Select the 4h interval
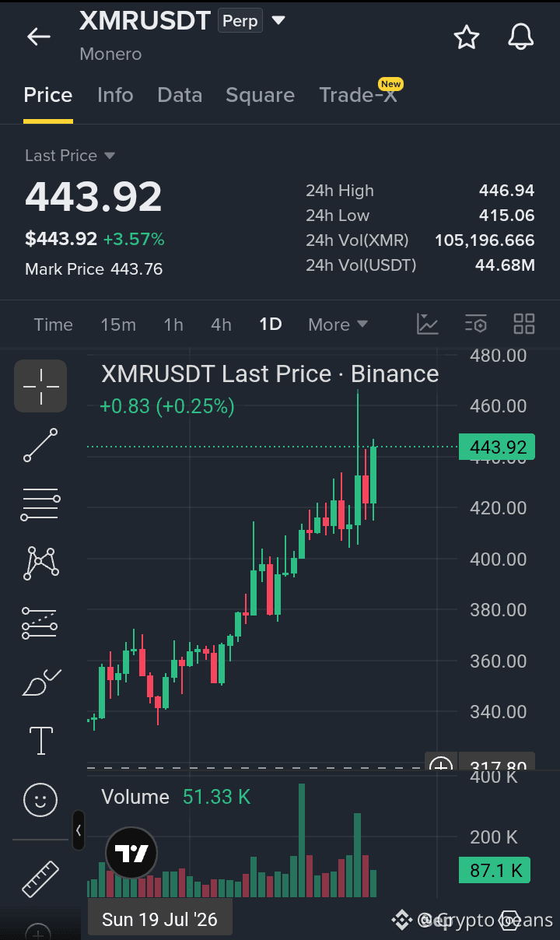The height and width of the screenshot is (940, 560). coord(222,324)
